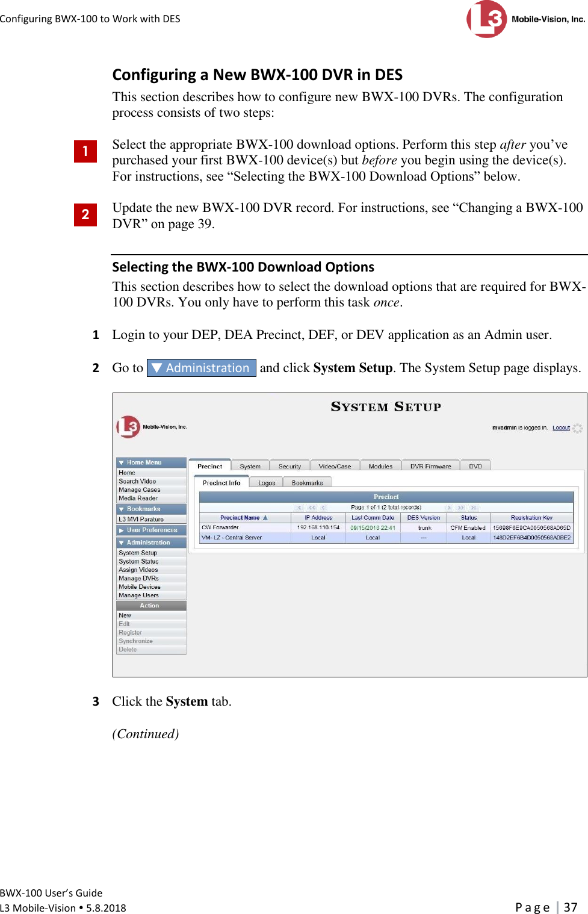Viewport: 588px width, 914px height.
Task: Click the loading spinner beside Logout
Action: [x=577, y=428]
